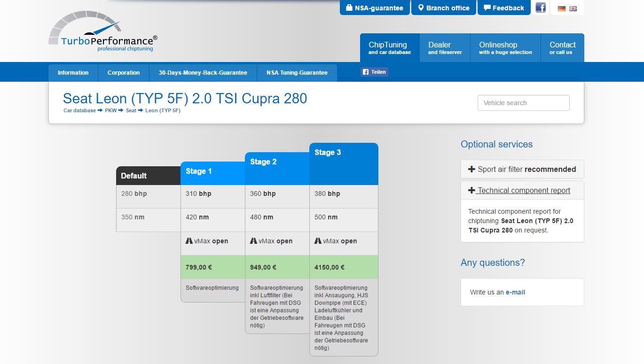Open the Corporation menu item
This screenshot has height=364, width=644.
124,73
